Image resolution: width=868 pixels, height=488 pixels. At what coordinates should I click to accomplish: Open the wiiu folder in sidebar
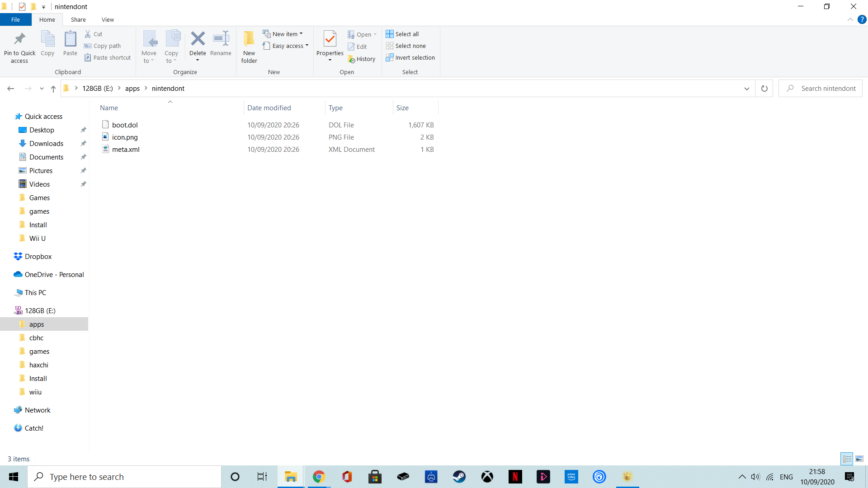pyautogui.click(x=35, y=392)
